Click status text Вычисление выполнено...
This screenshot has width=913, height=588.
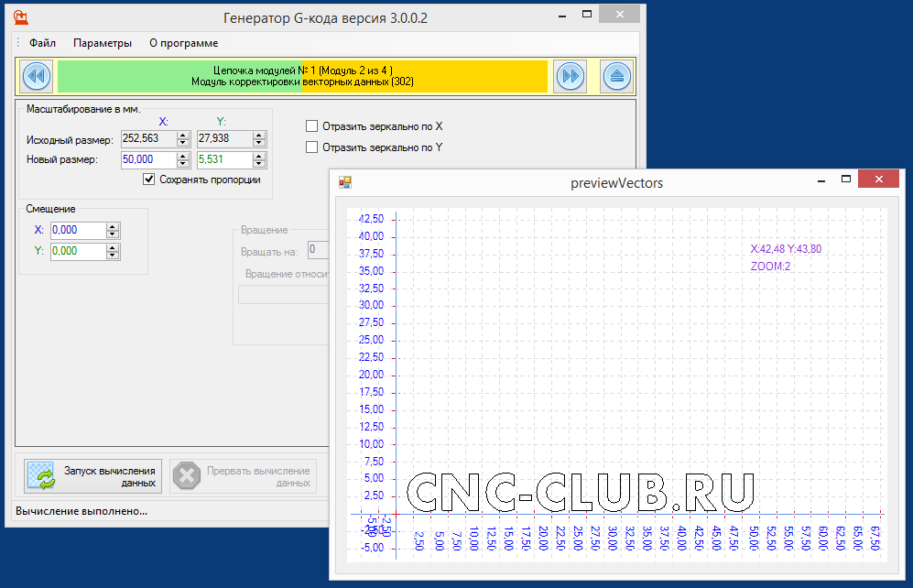click(x=82, y=511)
